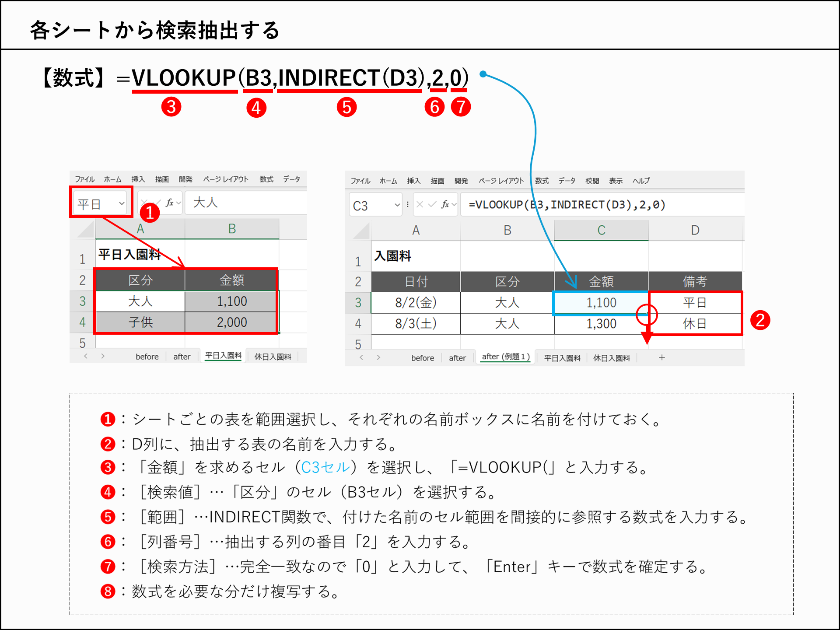840x630 pixels.
Task: Open 校閲 tab in the right Excel window
Action: (x=592, y=181)
